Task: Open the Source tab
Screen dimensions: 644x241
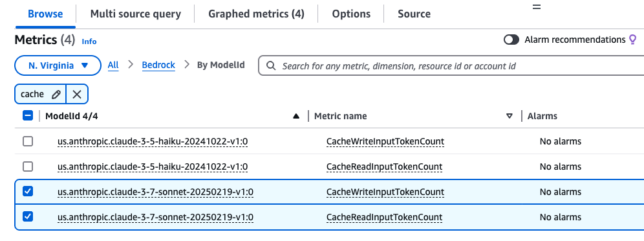Action: click(x=414, y=14)
